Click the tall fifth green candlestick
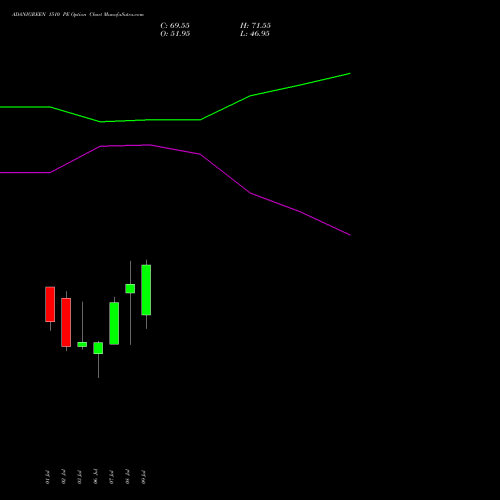 (114, 323)
